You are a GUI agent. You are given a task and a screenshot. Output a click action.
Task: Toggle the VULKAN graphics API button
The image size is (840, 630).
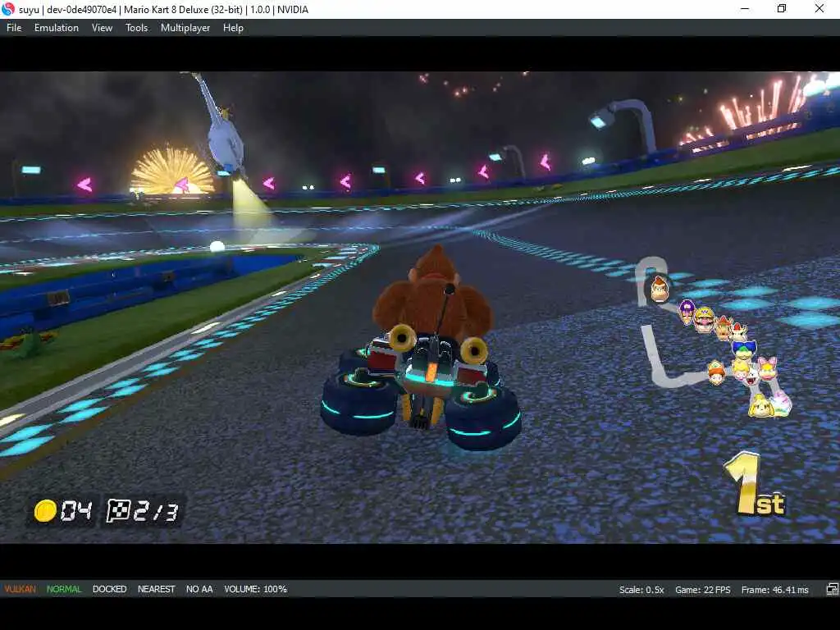click(x=20, y=589)
